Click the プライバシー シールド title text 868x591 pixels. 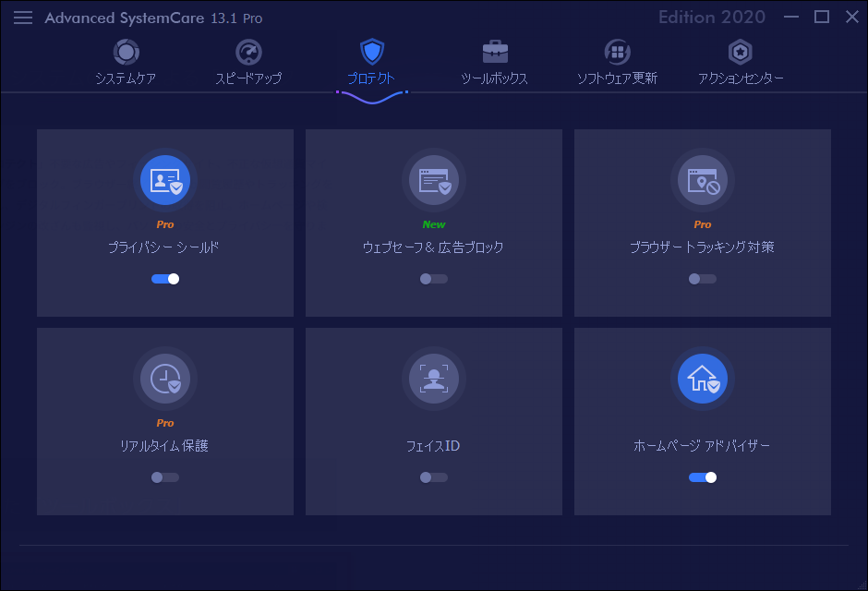[163, 247]
